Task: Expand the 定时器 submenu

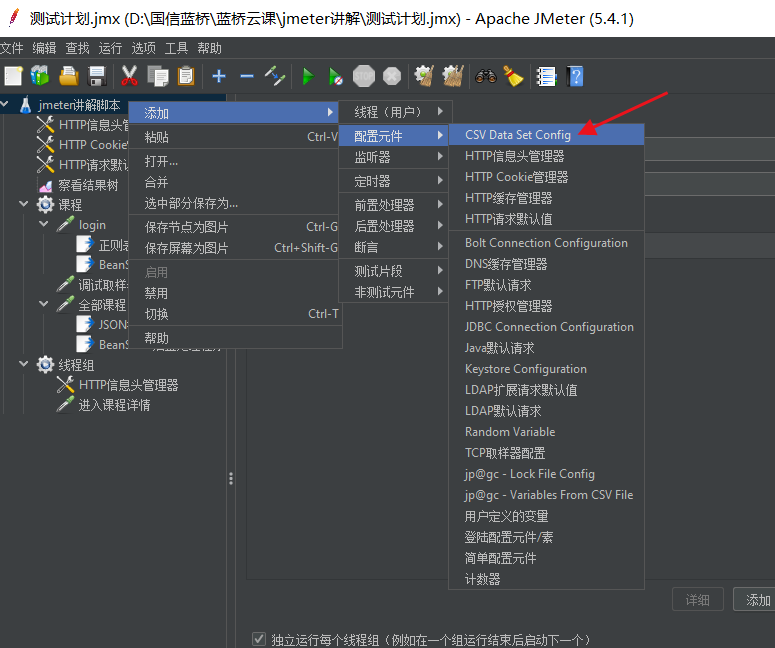Action: pyautogui.click(x=393, y=181)
